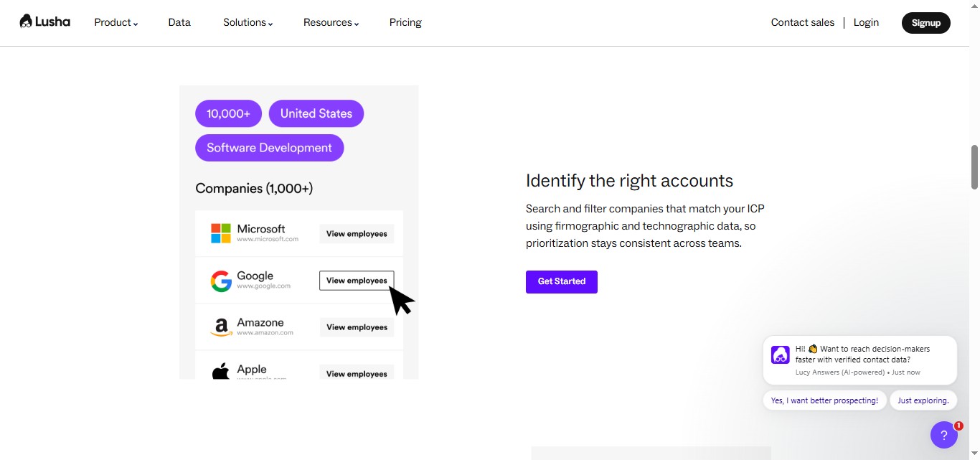The height and width of the screenshot is (460, 980).
Task: Click the Signup button
Action: pos(925,22)
